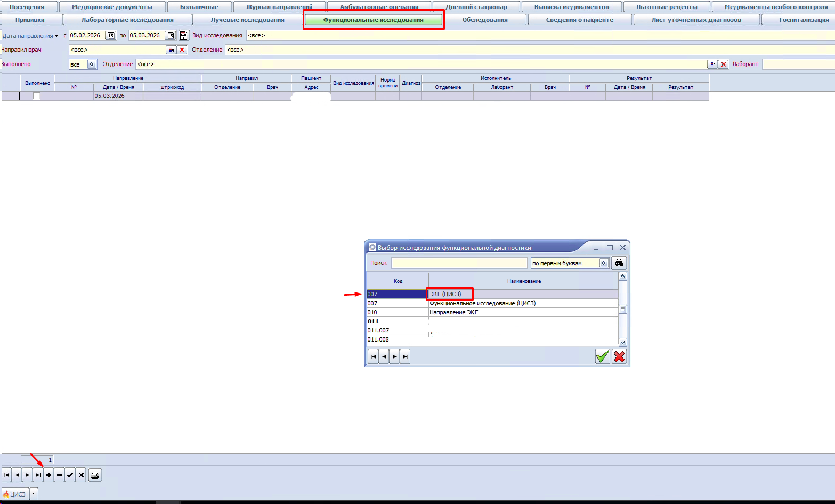This screenshot has width=835, height=504.
Task: Click the scroll down arrow in dialog list
Action: click(622, 342)
